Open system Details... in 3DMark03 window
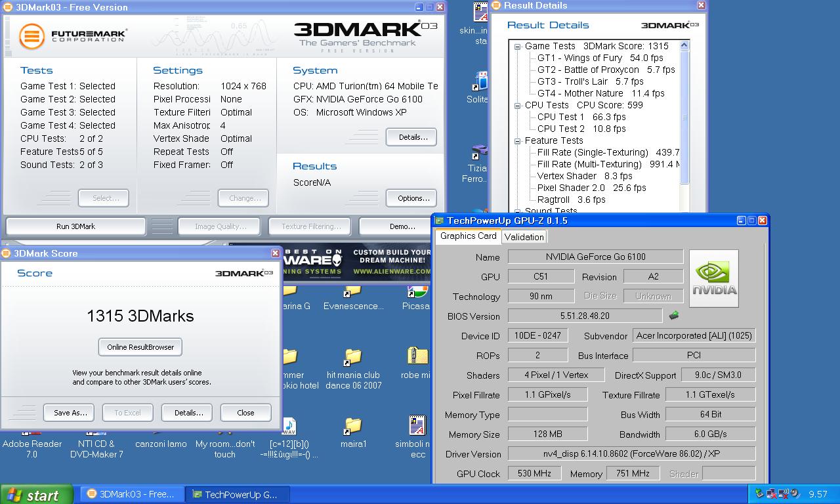This screenshot has width=840, height=504. click(x=411, y=137)
